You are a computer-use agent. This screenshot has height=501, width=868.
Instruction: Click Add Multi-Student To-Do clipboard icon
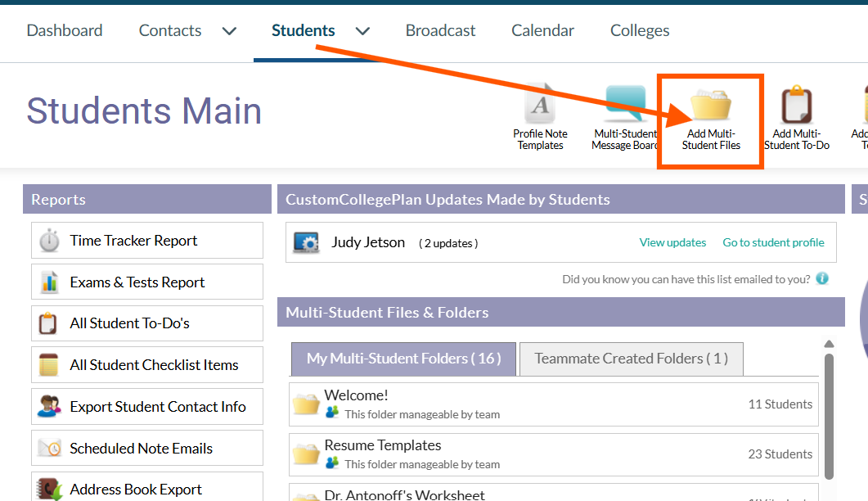796,106
